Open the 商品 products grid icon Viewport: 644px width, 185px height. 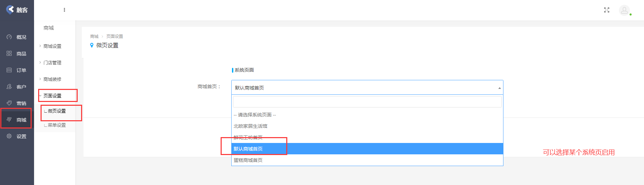tap(9, 54)
